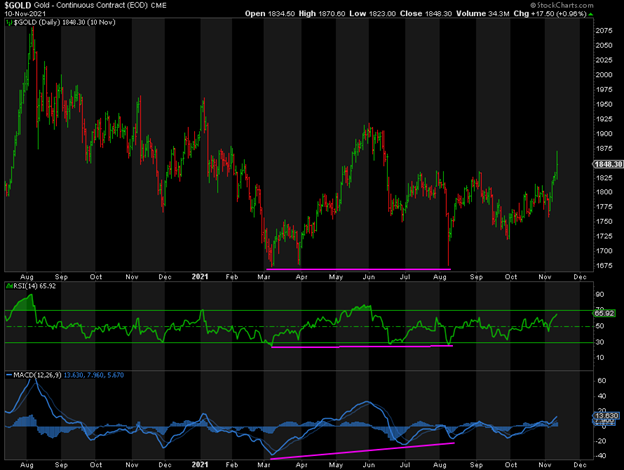Click the MACD(12,26,9) indicator label
624x470 pixels.
(37, 375)
